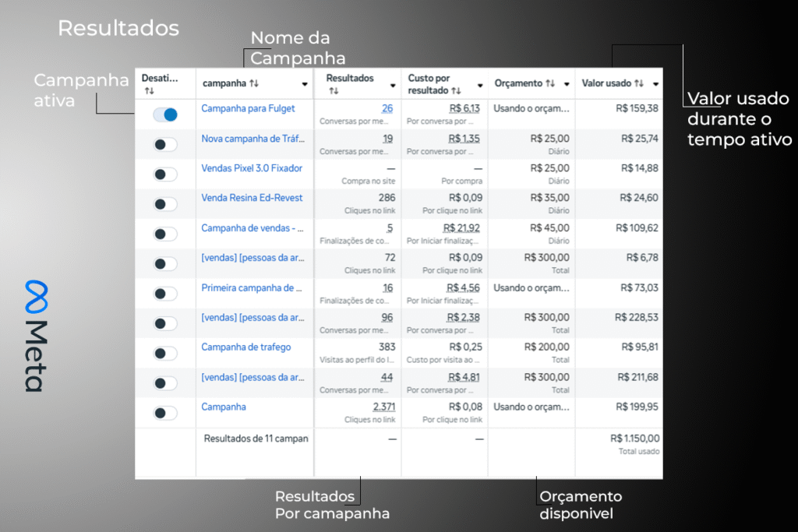Screen dimensions: 798x532
Task: Activate the Venda Resina Ed-Revest campaign switch
Action: 165,204
